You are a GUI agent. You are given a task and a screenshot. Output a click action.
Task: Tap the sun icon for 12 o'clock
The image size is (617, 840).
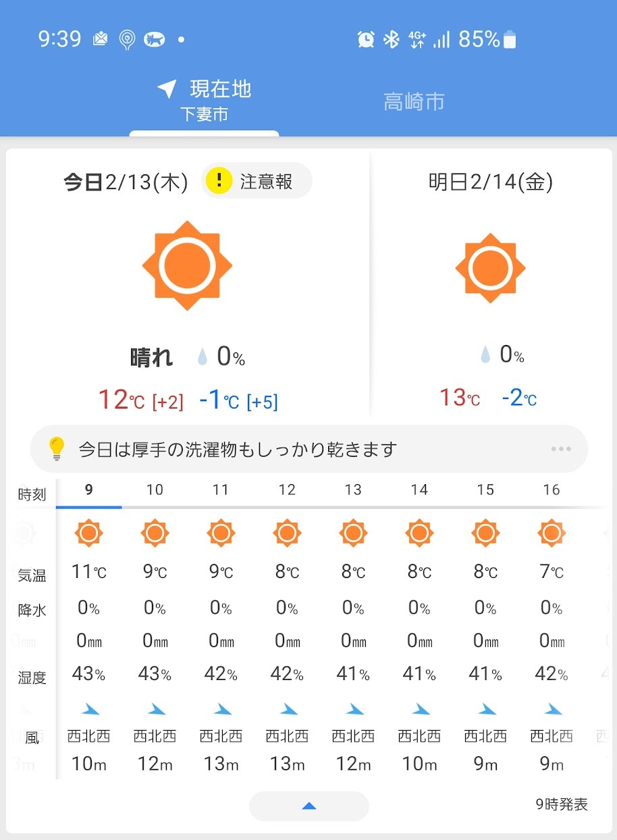point(287,533)
